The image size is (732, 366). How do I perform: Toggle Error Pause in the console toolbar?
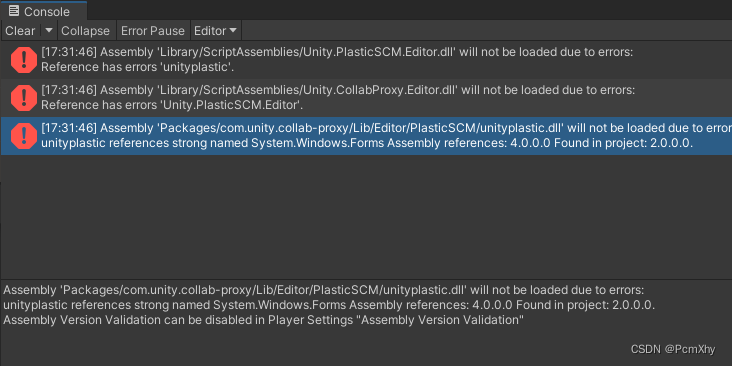[153, 31]
